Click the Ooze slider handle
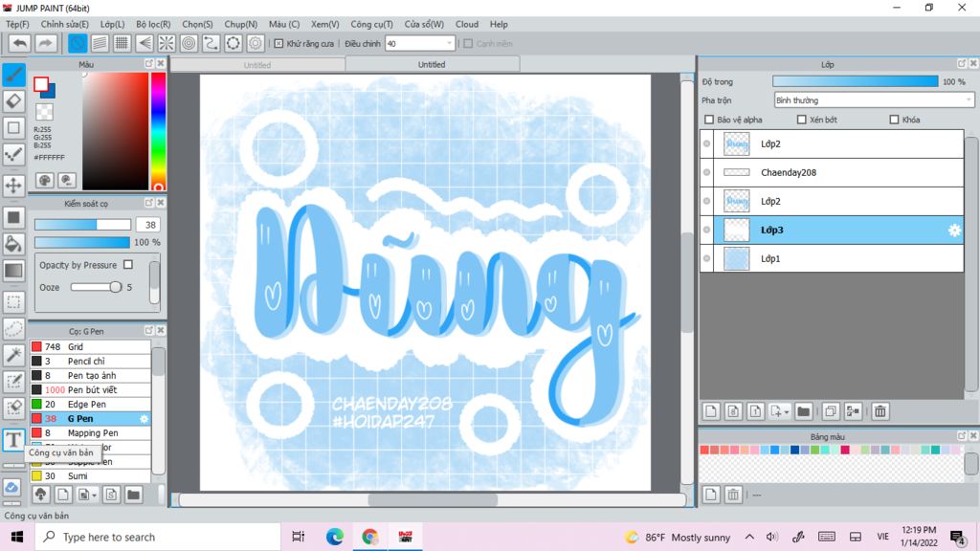This screenshot has height=551, width=980. tap(115, 287)
